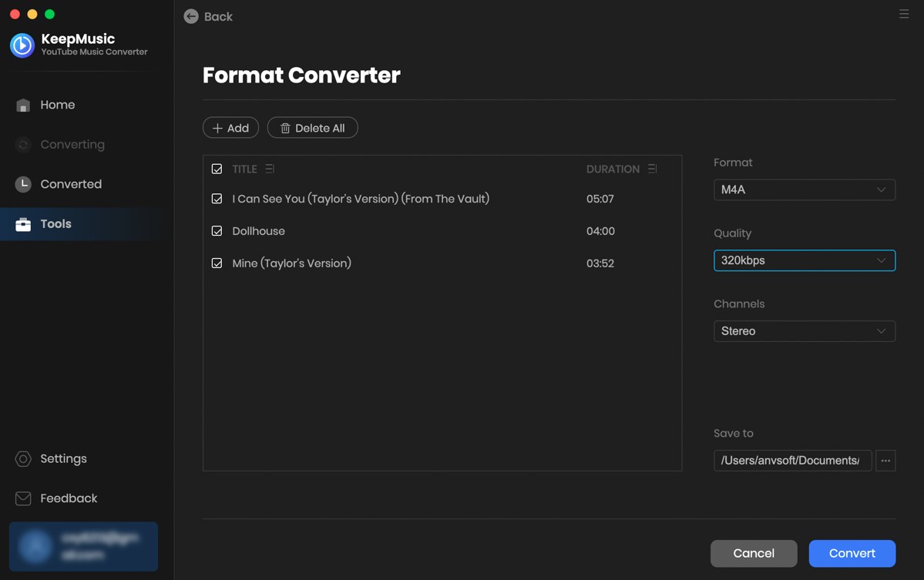Screen dimensions: 924x580
Task: Open the hamburger menu icon
Action: click(x=903, y=14)
